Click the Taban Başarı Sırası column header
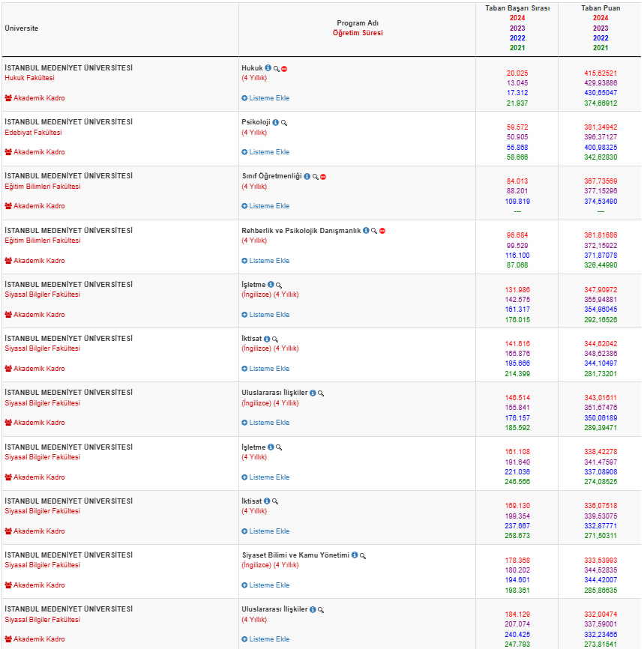 [517, 8]
